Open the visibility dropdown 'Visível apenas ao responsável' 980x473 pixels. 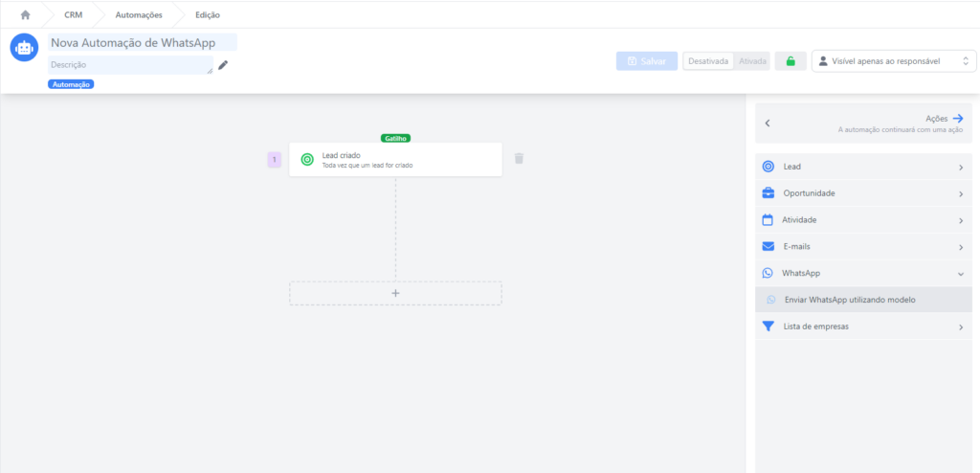pos(891,61)
